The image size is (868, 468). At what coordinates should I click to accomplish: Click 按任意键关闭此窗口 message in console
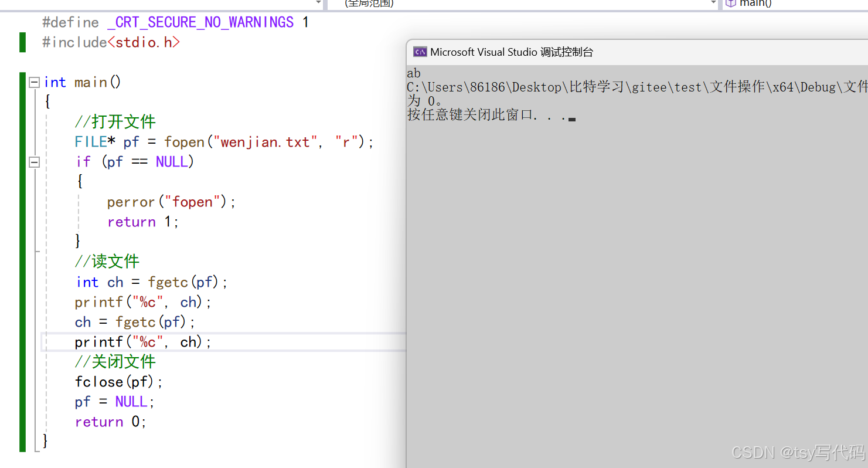coord(486,114)
